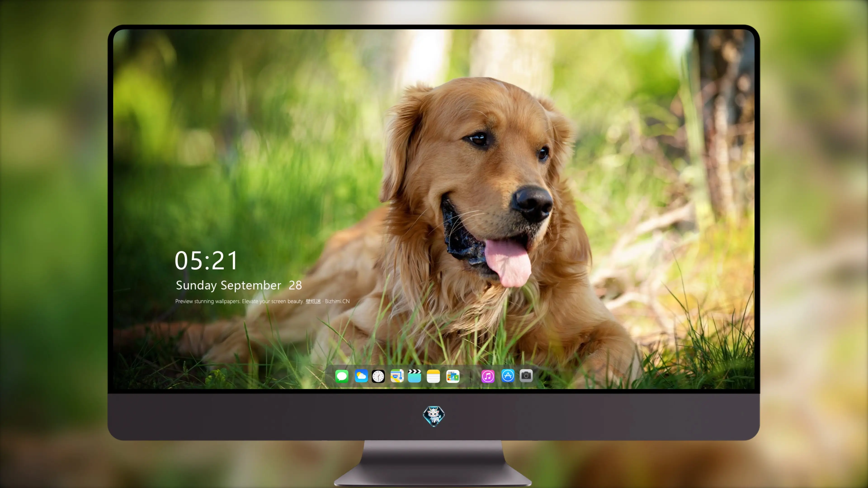Open the Clock app in the dock
This screenshot has width=868, height=488.
point(378,376)
